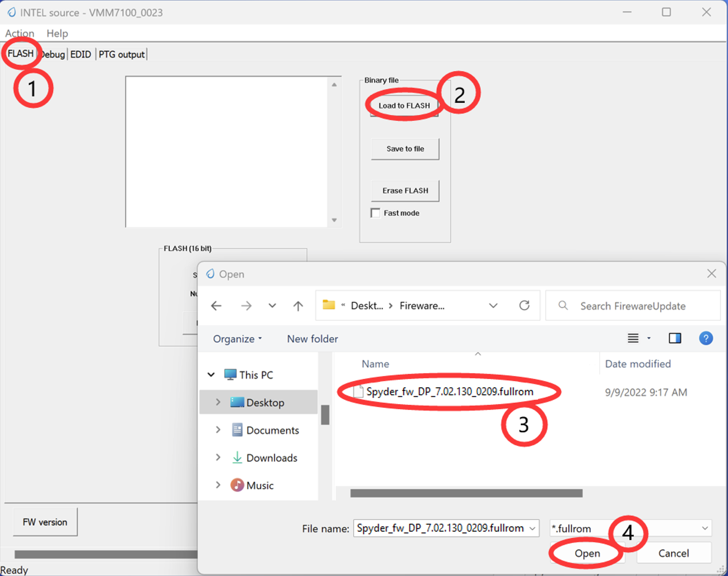The height and width of the screenshot is (576, 728).
Task: Click the Load to FLASH button
Action: [404, 106]
